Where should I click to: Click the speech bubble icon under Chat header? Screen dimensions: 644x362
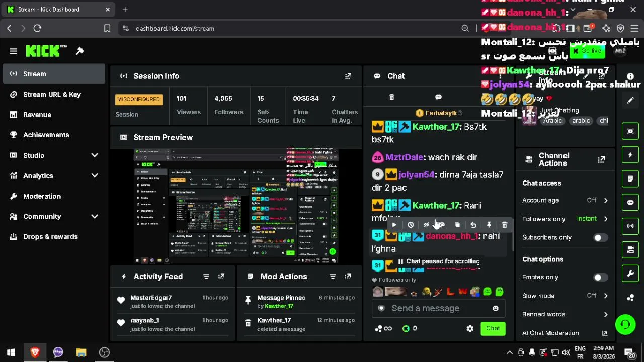(438, 97)
